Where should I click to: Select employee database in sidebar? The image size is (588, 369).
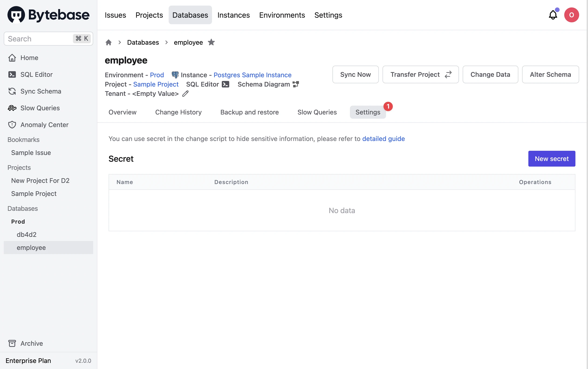pyautogui.click(x=48, y=248)
